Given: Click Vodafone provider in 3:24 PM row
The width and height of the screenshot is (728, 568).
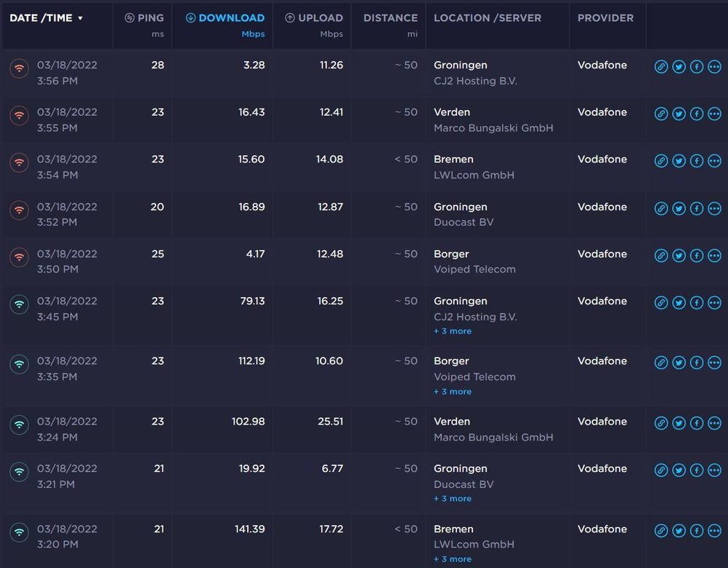Looking at the screenshot, I should 602,422.
